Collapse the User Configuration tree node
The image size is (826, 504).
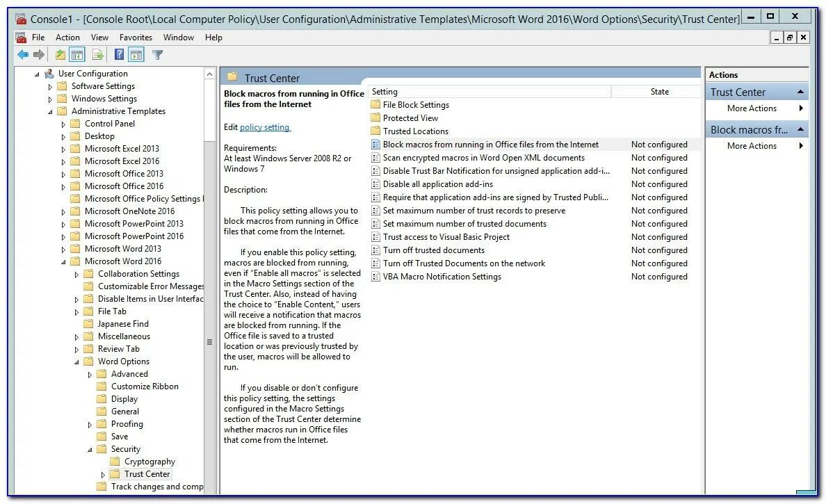pyautogui.click(x=37, y=74)
